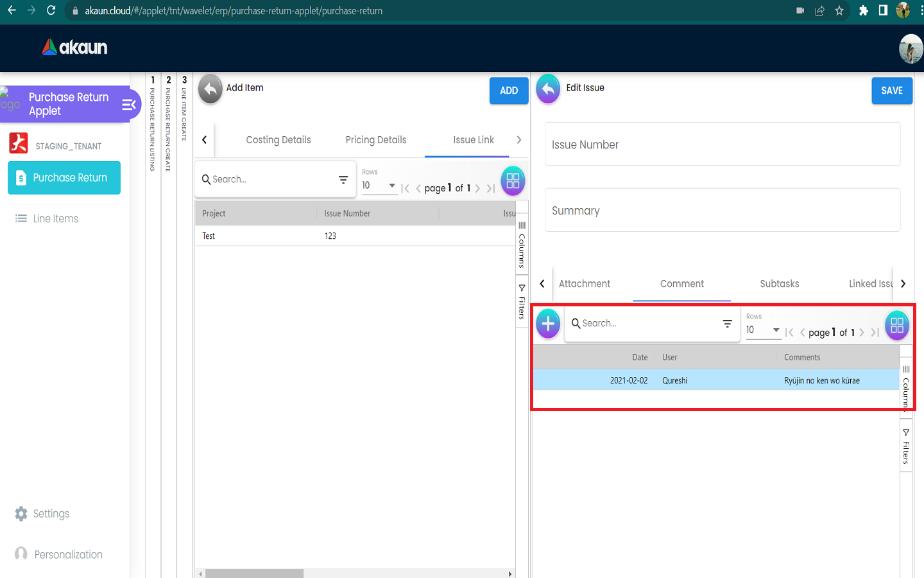Go to previous page of the Comment table

tap(802, 333)
